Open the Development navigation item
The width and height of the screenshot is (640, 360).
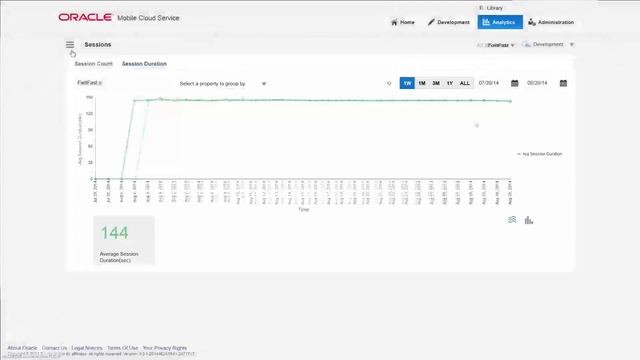click(x=448, y=22)
